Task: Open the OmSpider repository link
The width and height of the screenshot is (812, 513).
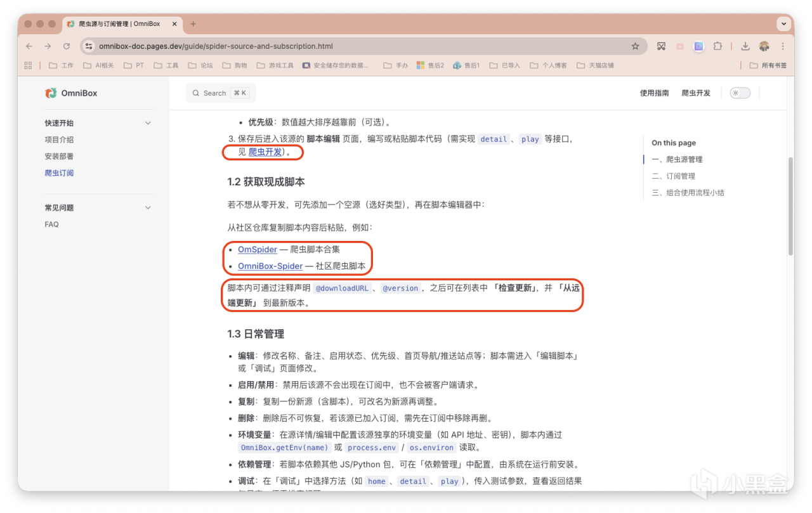Action: coord(258,249)
